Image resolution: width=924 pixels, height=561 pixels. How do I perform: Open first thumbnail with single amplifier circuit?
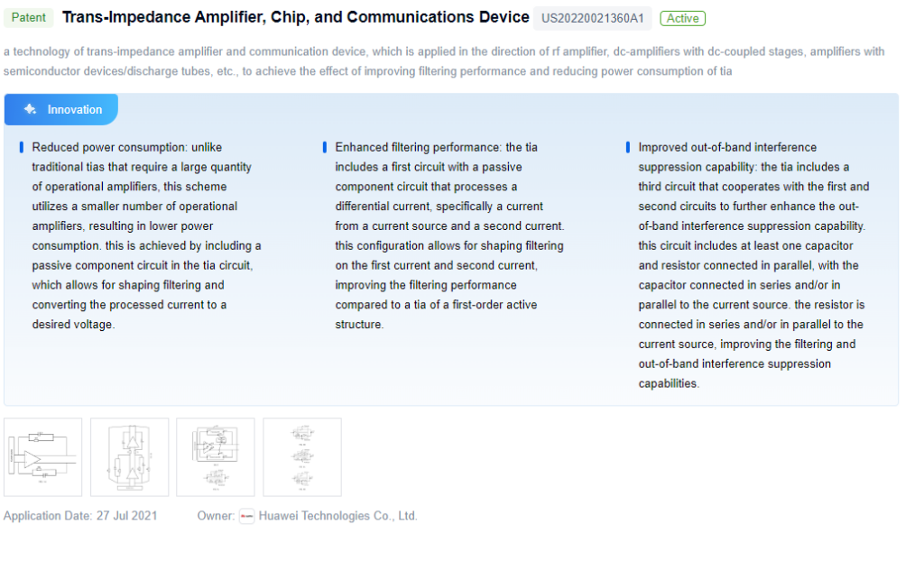click(x=42, y=456)
